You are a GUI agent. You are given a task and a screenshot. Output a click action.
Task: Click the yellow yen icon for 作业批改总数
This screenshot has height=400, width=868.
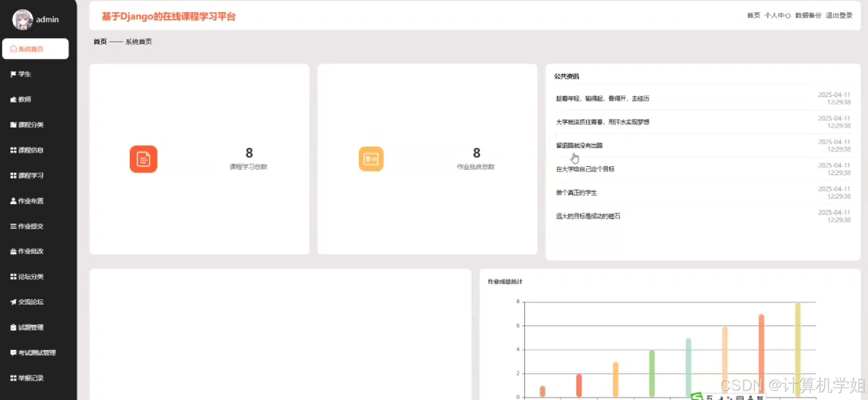(371, 159)
